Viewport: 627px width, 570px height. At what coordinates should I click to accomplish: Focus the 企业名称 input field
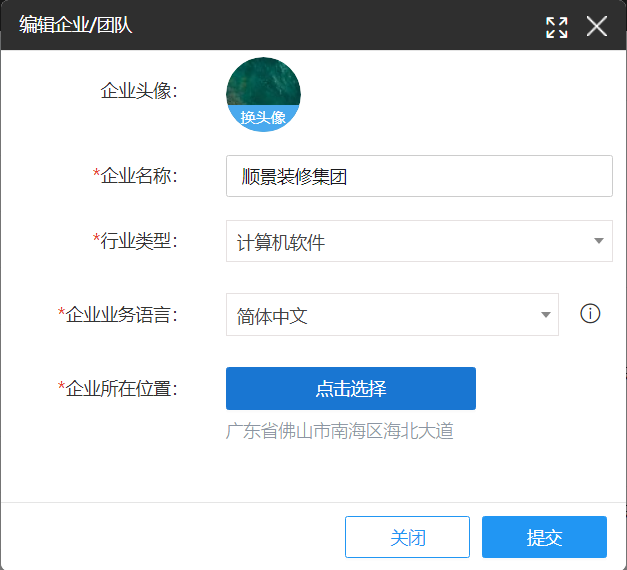click(x=419, y=176)
